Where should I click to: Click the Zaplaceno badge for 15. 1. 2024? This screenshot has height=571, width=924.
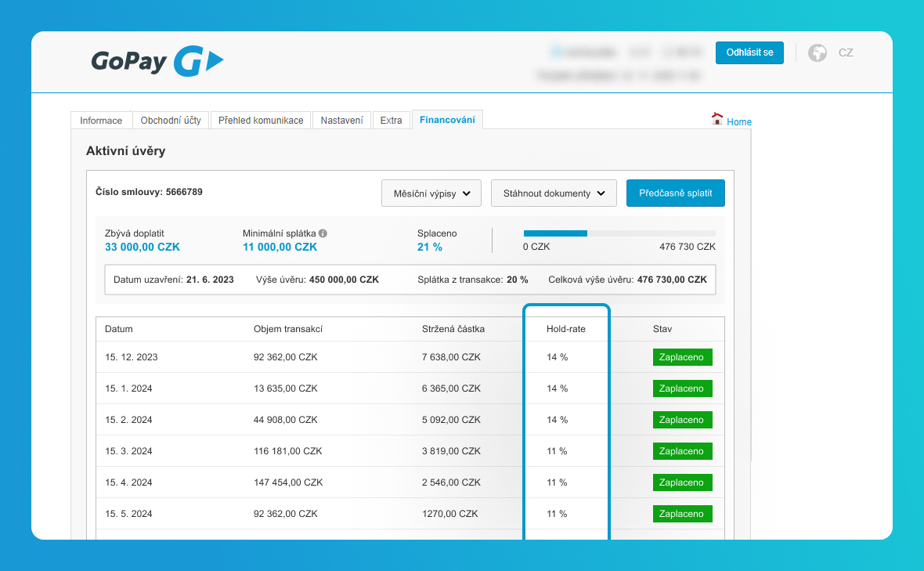coord(682,388)
